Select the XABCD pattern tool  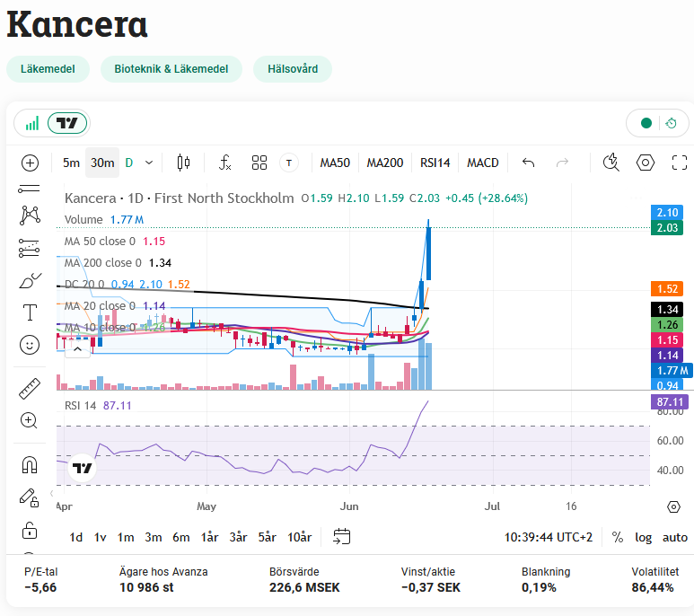click(x=30, y=216)
